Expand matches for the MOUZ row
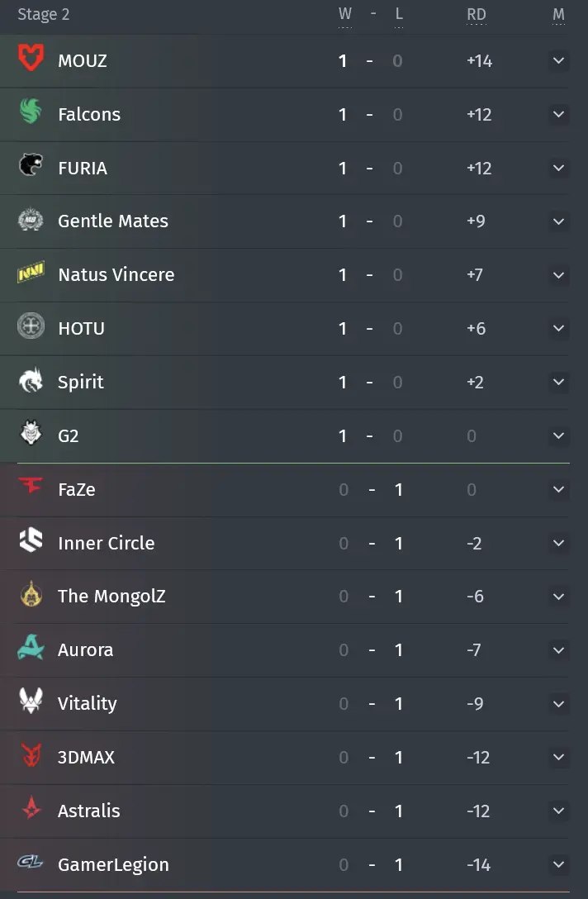The height and width of the screenshot is (899, 588). tap(558, 61)
